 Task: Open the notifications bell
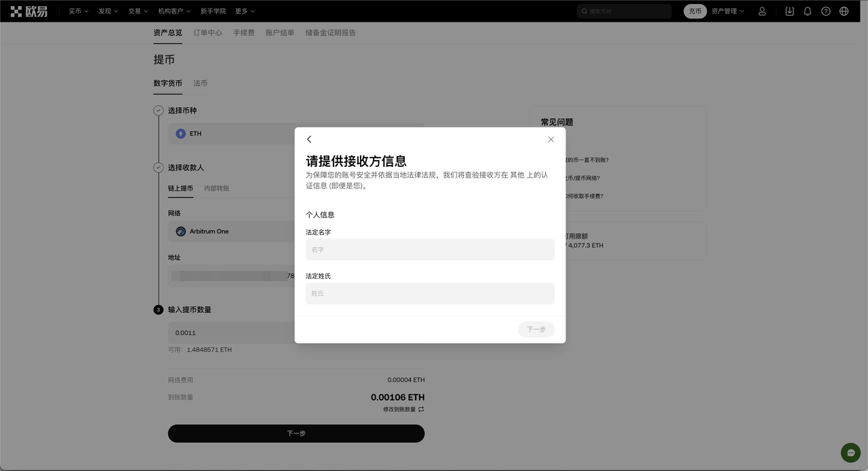tap(808, 12)
